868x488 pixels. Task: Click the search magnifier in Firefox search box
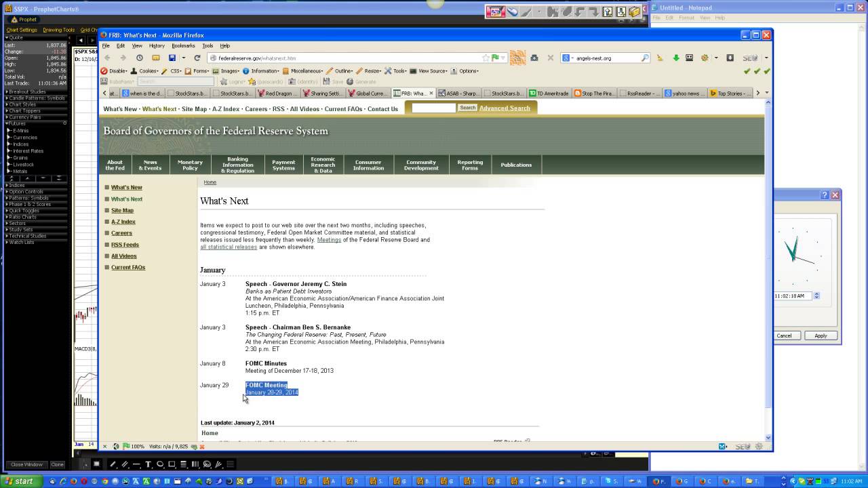click(x=645, y=58)
